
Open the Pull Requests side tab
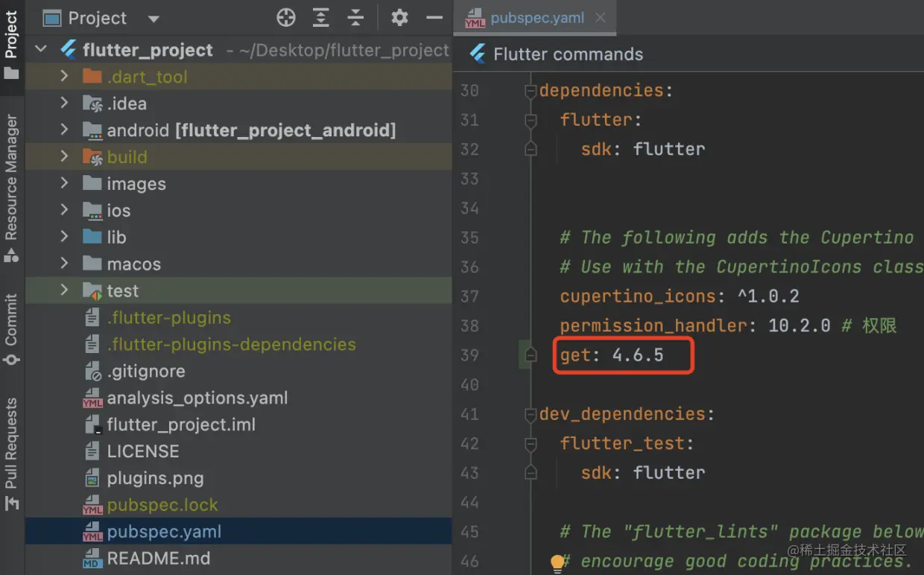(11, 454)
